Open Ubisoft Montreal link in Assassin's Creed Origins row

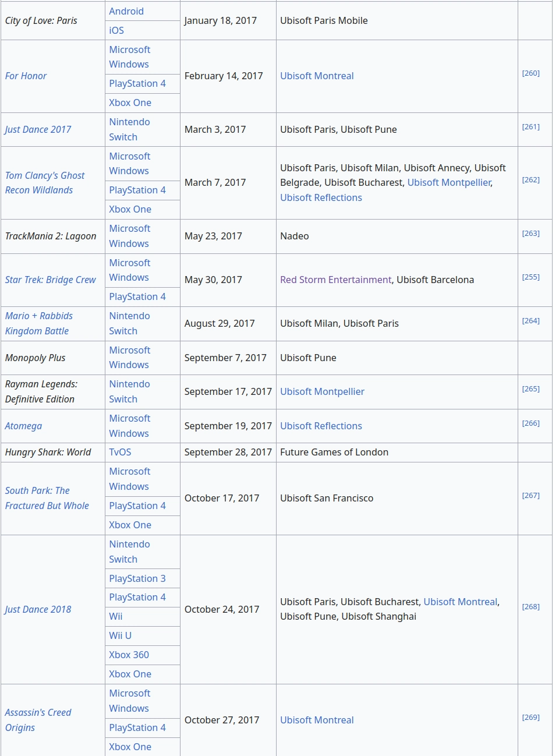[317, 720]
